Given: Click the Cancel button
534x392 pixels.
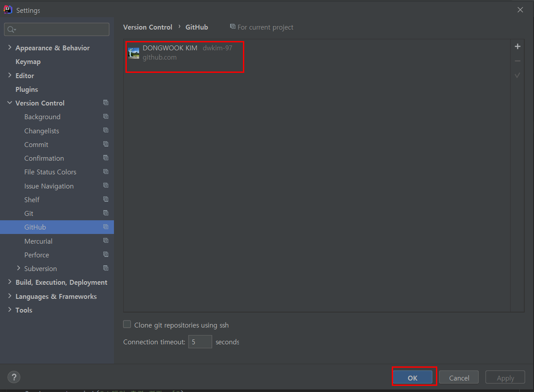Looking at the screenshot, I should [x=459, y=377].
